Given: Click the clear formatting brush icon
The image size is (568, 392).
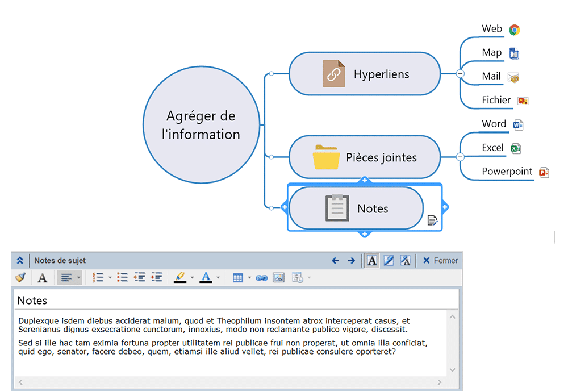Looking at the screenshot, I should [x=20, y=277].
